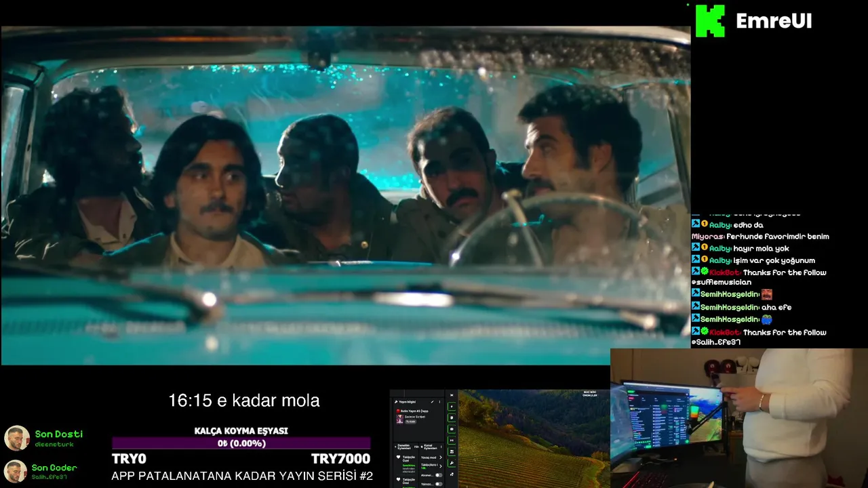The height and width of the screenshot is (488, 868).
Task: Click '@suffiemusician' mention in chat
Action: click(721, 283)
